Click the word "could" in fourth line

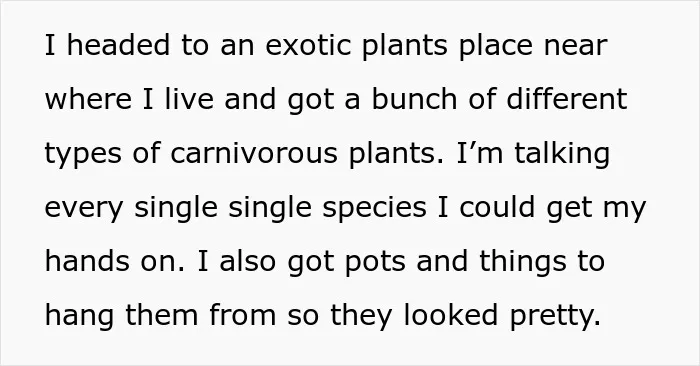497,207
